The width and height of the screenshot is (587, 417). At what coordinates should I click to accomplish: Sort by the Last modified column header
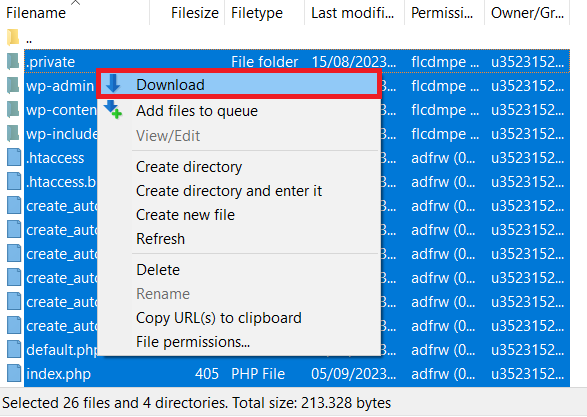point(354,13)
